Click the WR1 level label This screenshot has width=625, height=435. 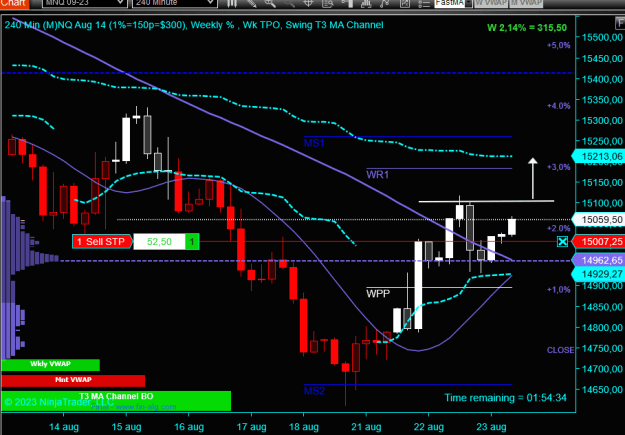377,175
